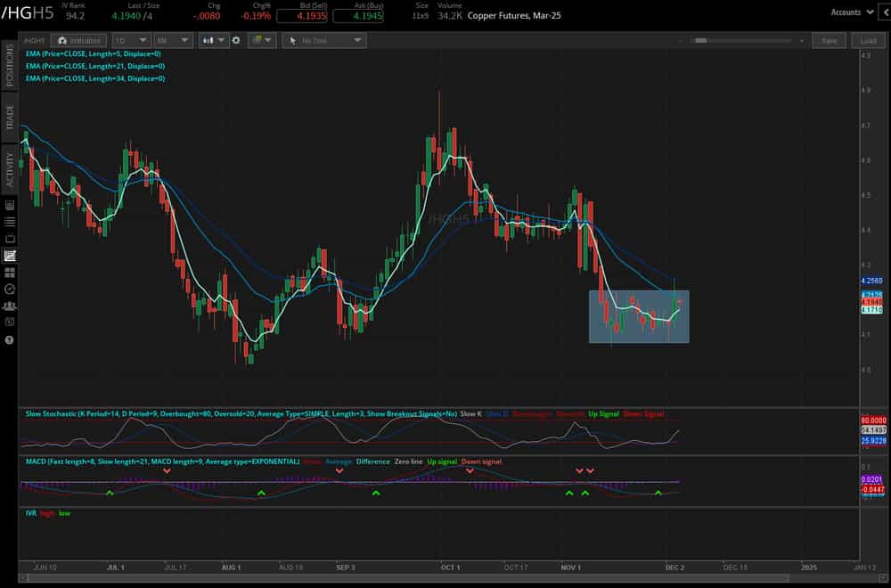Click the help question mark sidebar icon
The width and height of the screenshot is (891, 588).
pyautogui.click(x=10, y=340)
